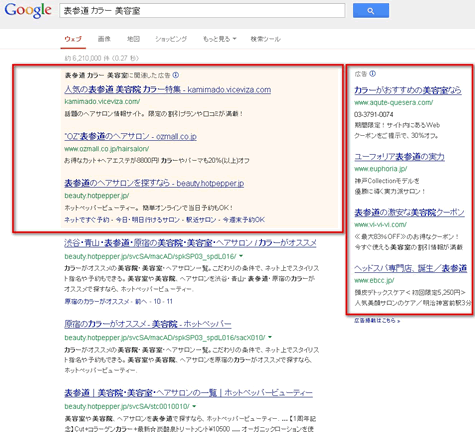Screen dimensions: 476x433
Task: Click the info icon beside the sidebar 広告 label
Action: (373, 74)
